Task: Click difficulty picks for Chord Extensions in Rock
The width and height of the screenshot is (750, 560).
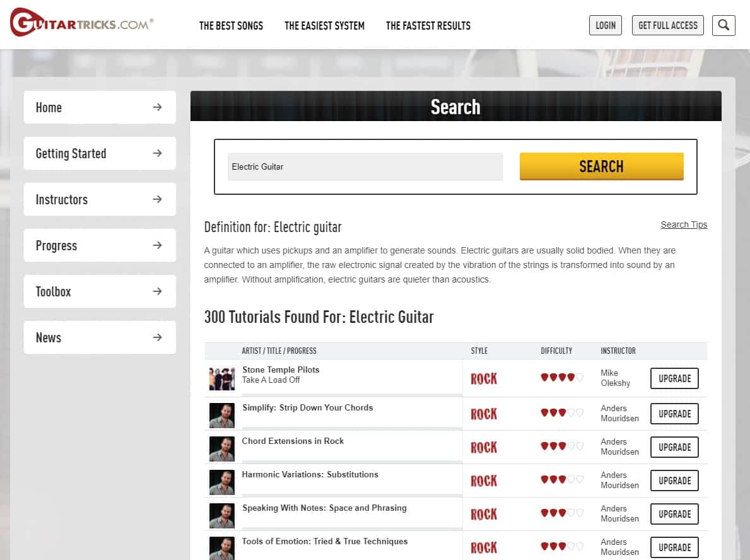Action: point(562,446)
